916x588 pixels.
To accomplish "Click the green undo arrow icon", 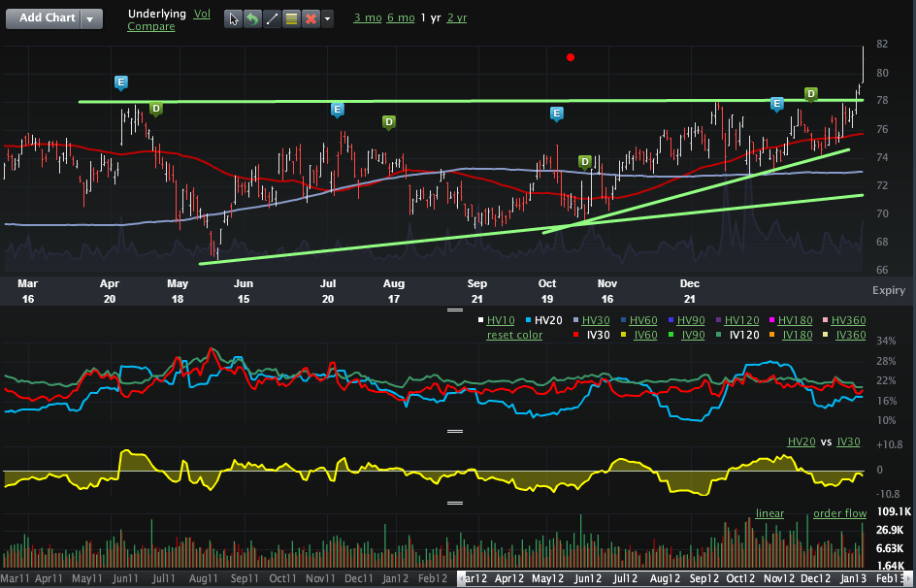I will click(252, 19).
